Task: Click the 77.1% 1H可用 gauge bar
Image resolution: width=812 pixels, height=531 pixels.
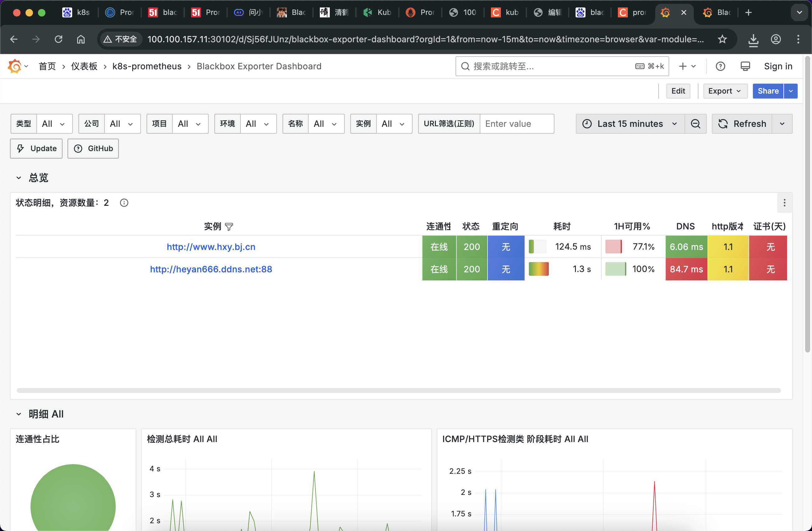Action: (x=614, y=247)
